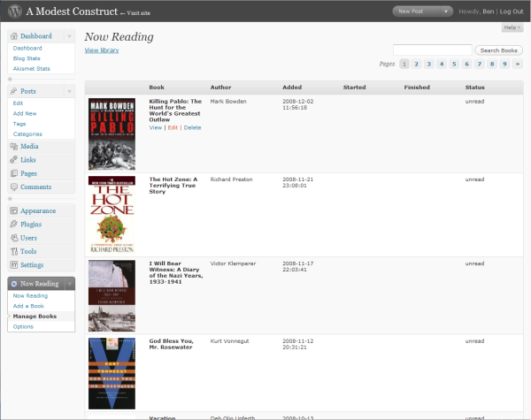Collapse the Now Reading menu arrow
Image resolution: width=531 pixels, height=420 pixels.
coord(69,284)
